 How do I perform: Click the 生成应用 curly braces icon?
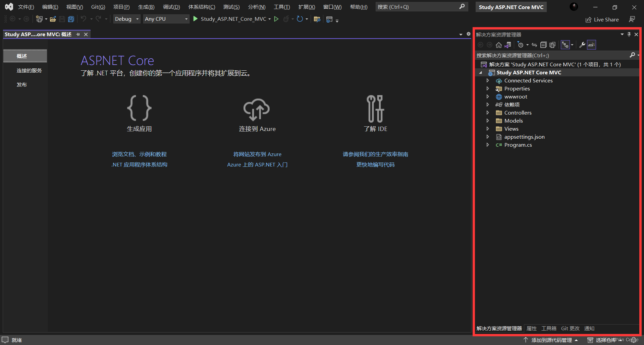(x=139, y=108)
